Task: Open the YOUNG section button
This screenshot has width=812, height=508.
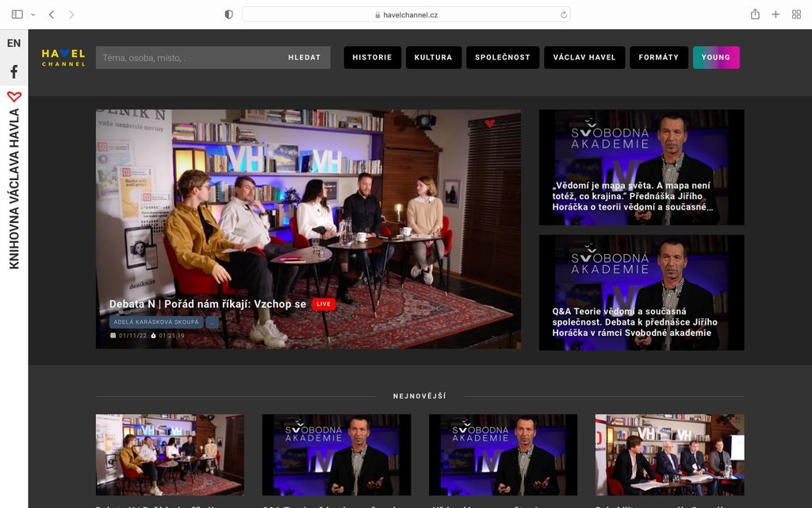Action: point(716,57)
